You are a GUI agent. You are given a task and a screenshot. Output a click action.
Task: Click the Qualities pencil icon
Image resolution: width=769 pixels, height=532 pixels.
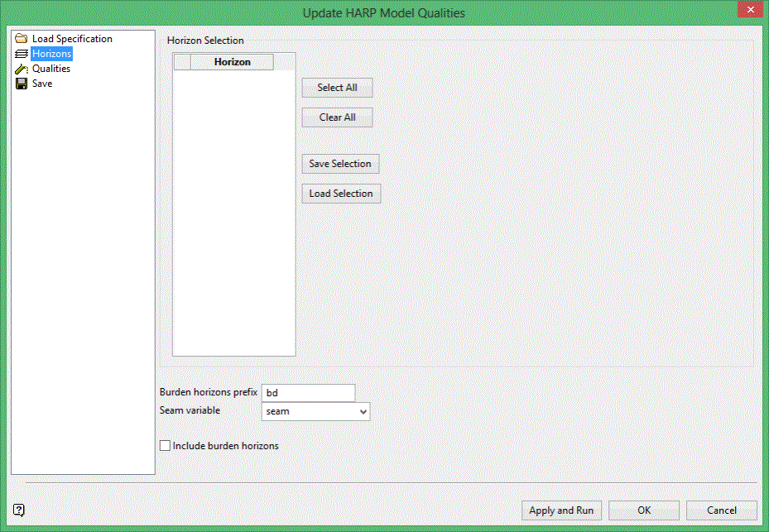point(21,69)
